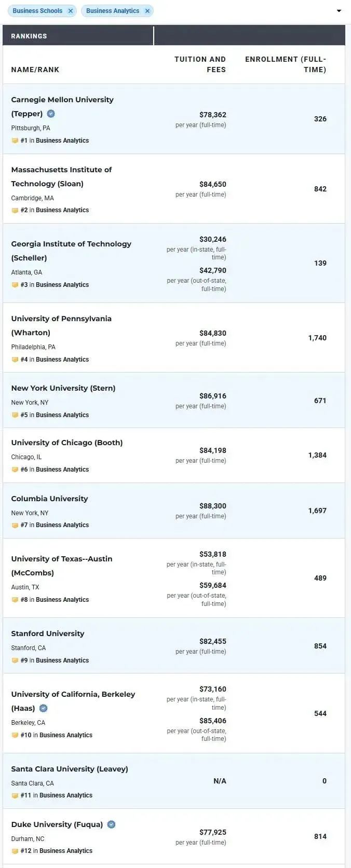
Task: Remove the Business Schools filter tag
Action: point(71,11)
